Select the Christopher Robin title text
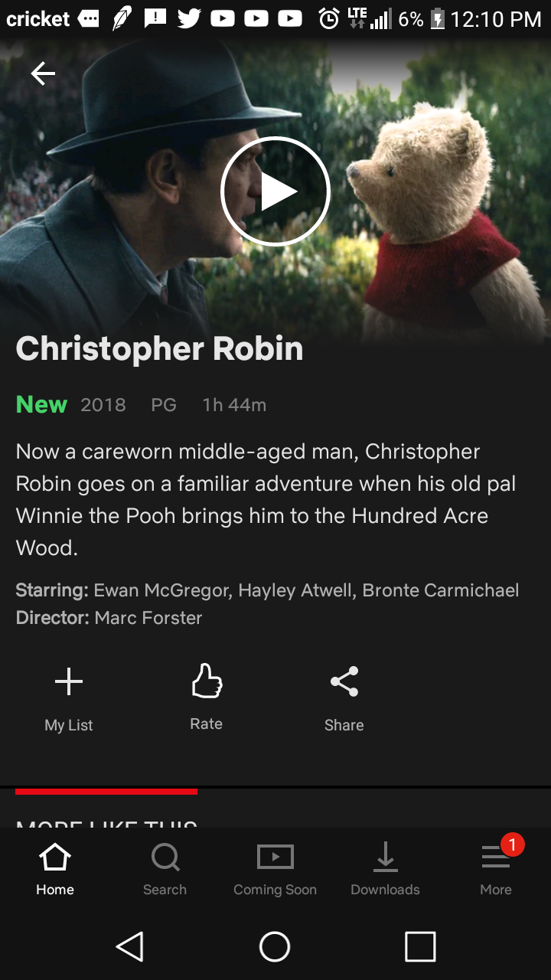This screenshot has height=980, width=551. (x=159, y=349)
